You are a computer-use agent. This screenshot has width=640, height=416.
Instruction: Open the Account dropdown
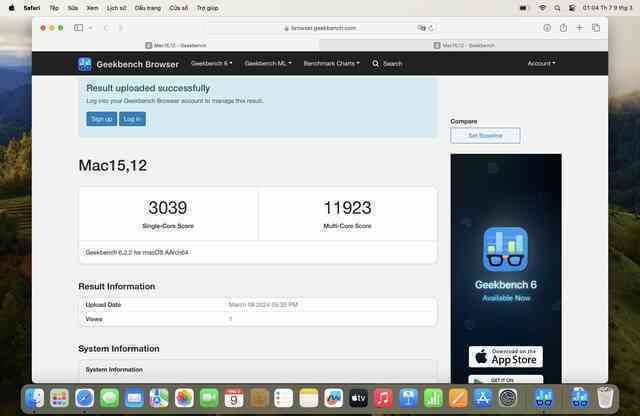click(541, 63)
